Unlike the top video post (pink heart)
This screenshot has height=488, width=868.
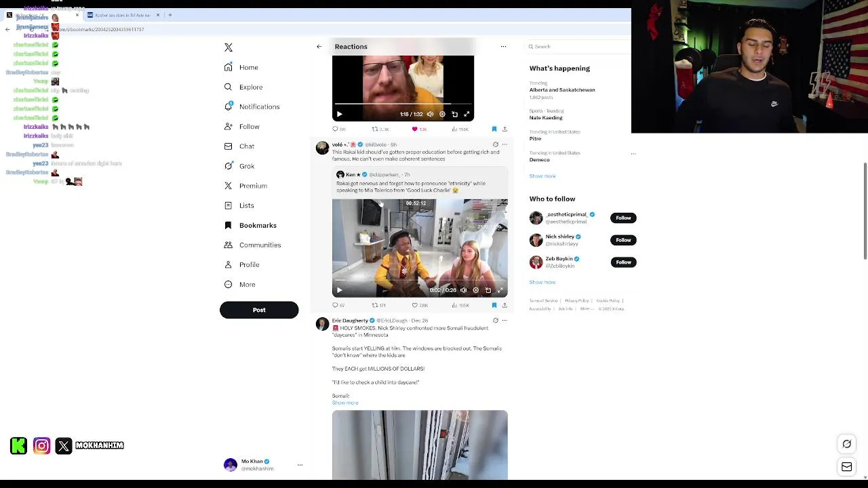tap(419, 129)
